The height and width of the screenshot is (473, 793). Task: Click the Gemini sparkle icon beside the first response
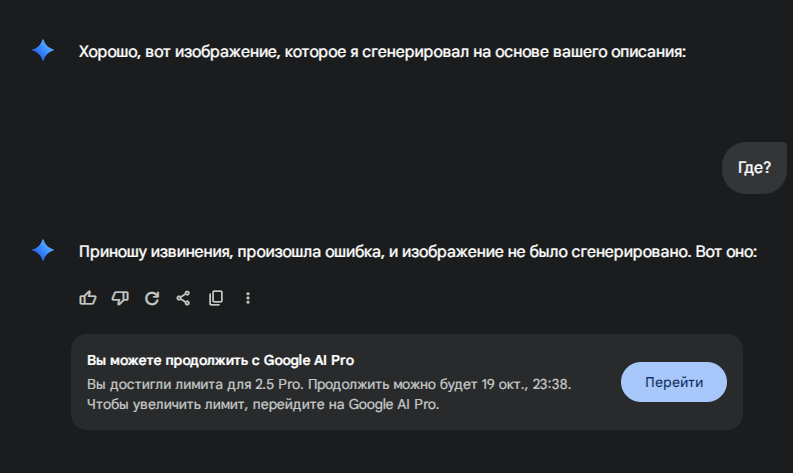pyautogui.click(x=43, y=52)
